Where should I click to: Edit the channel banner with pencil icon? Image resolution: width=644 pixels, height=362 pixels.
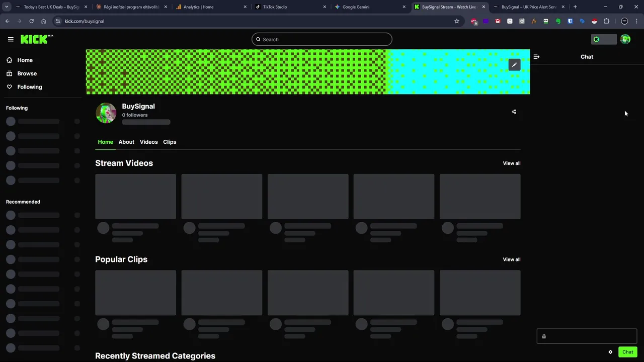click(514, 65)
